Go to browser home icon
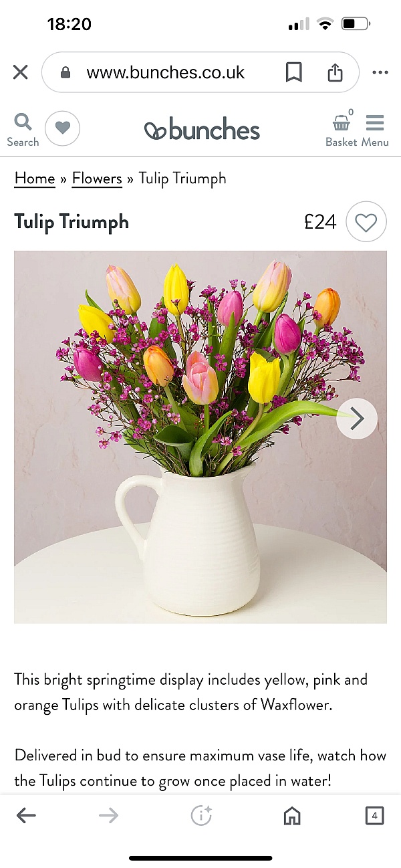The image size is (401, 868). pos(292,815)
